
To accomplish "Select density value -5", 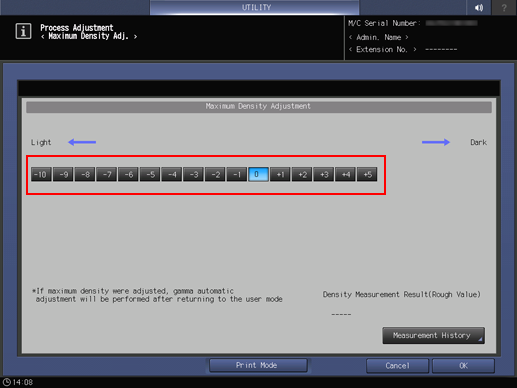I will pos(150,174).
